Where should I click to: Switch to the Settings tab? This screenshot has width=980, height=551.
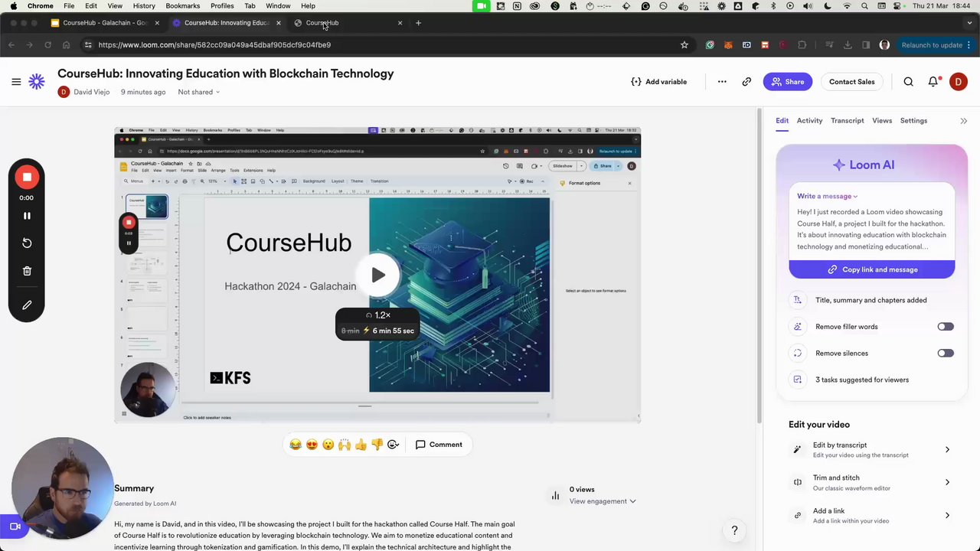(x=913, y=121)
